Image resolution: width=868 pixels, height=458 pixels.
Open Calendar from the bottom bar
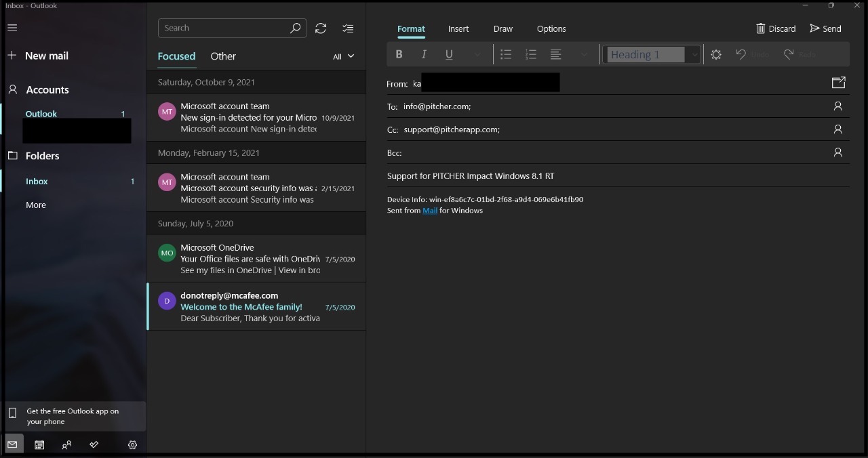click(39, 444)
